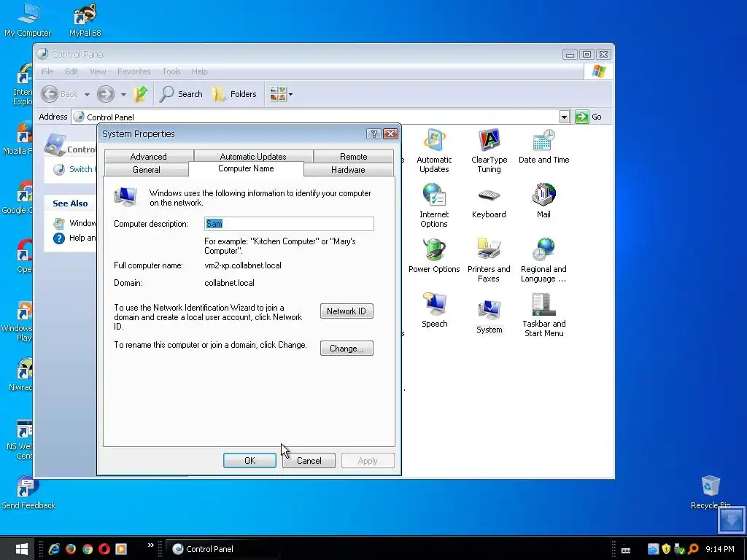Screen dimensions: 747x560
Task: Expand the Back history dropdown arrow
Action: pyautogui.click(x=87, y=94)
